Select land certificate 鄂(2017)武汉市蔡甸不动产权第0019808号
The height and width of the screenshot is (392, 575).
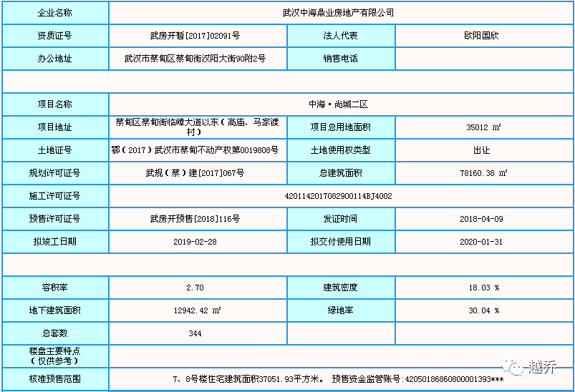[x=195, y=150]
